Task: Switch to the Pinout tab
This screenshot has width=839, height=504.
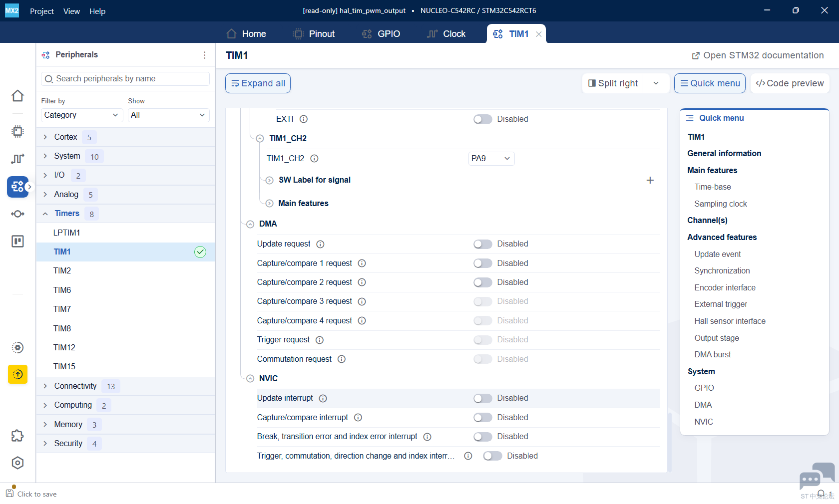Action: (314, 34)
